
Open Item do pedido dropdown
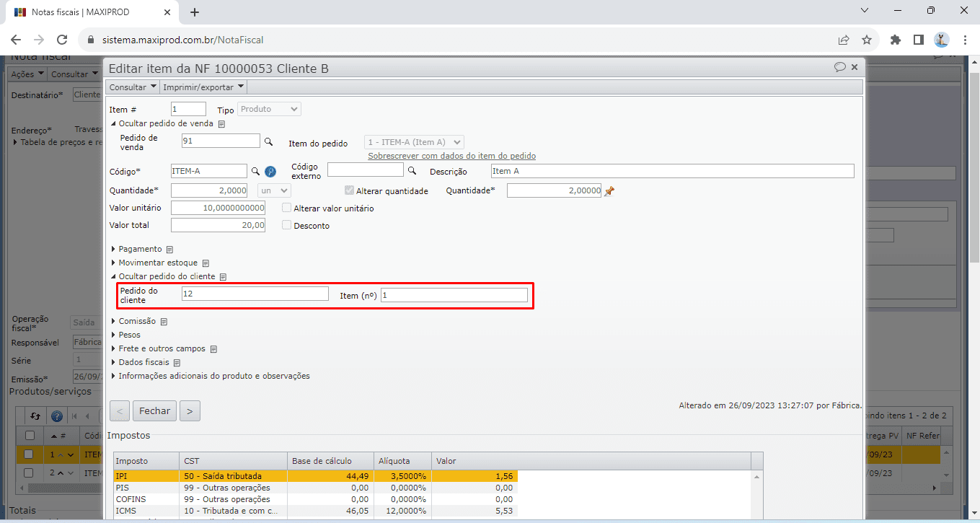415,142
